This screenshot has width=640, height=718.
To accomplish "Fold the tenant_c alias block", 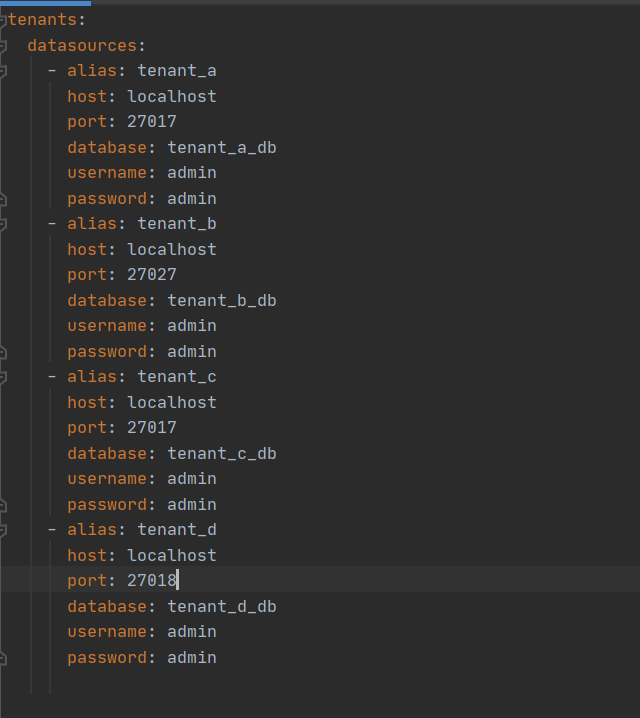I will [x=4, y=377].
